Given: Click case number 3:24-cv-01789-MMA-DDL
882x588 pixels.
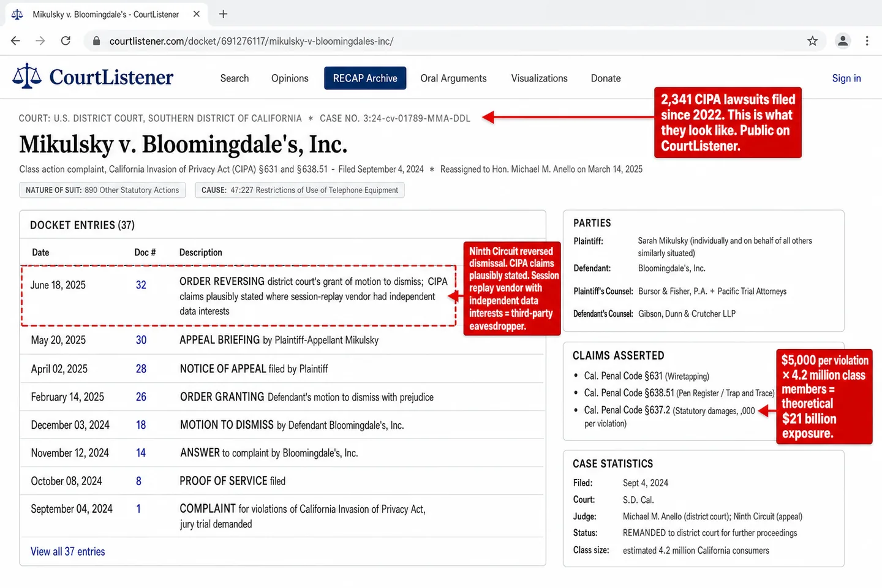Looking at the screenshot, I should tap(395, 118).
